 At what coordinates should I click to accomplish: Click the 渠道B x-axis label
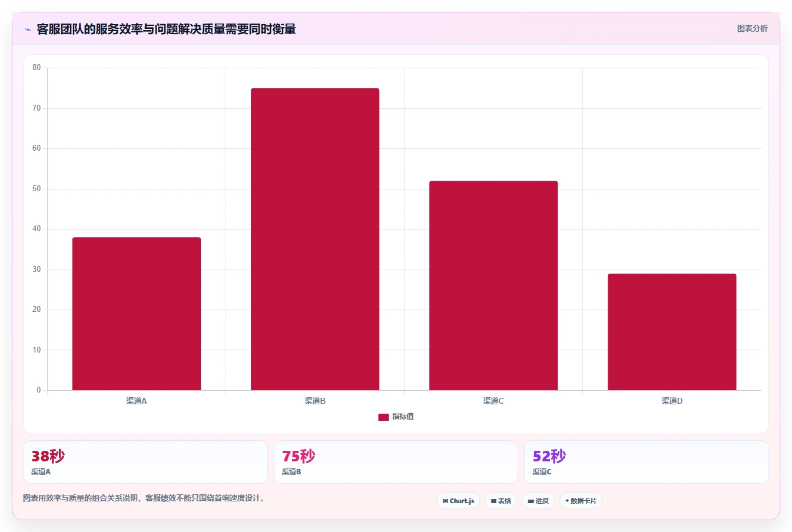pyautogui.click(x=315, y=401)
